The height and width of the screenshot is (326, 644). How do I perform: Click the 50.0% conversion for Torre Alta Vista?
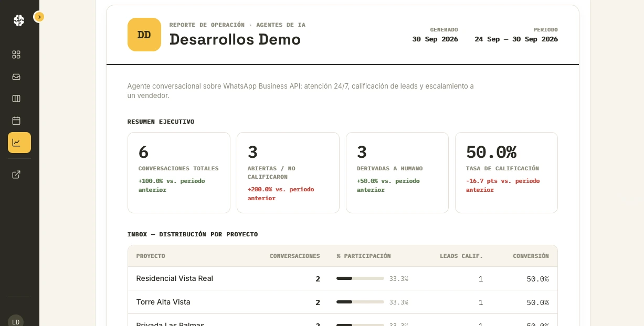(538, 302)
